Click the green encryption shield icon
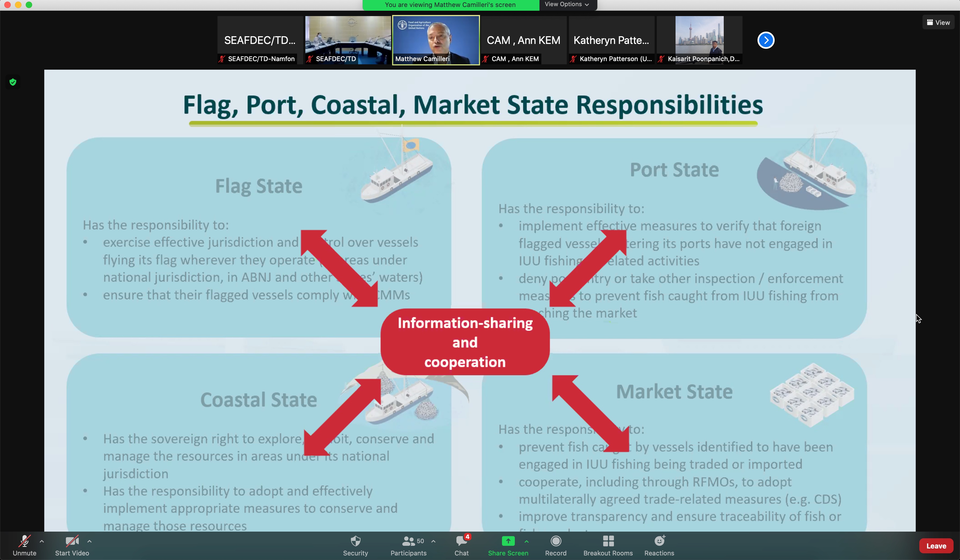Viewport: 960px width, 560px height. (x=13, y=82)
